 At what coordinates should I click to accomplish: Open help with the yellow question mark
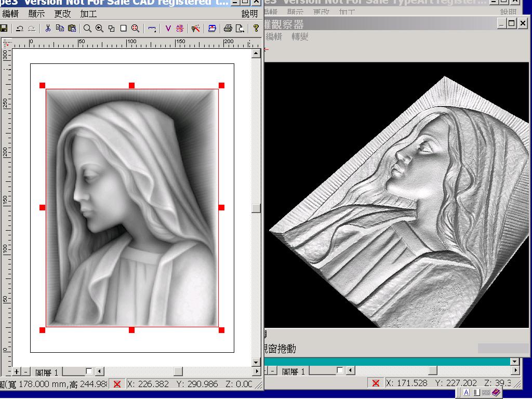point(256,28)
